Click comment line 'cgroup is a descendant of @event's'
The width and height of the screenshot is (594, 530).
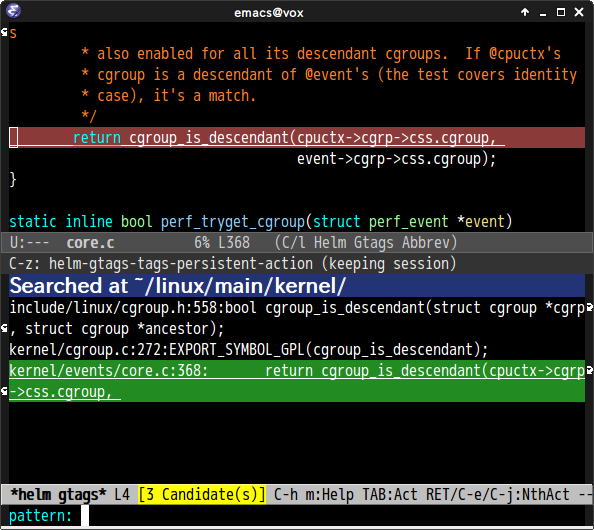[x=329, y=75]
